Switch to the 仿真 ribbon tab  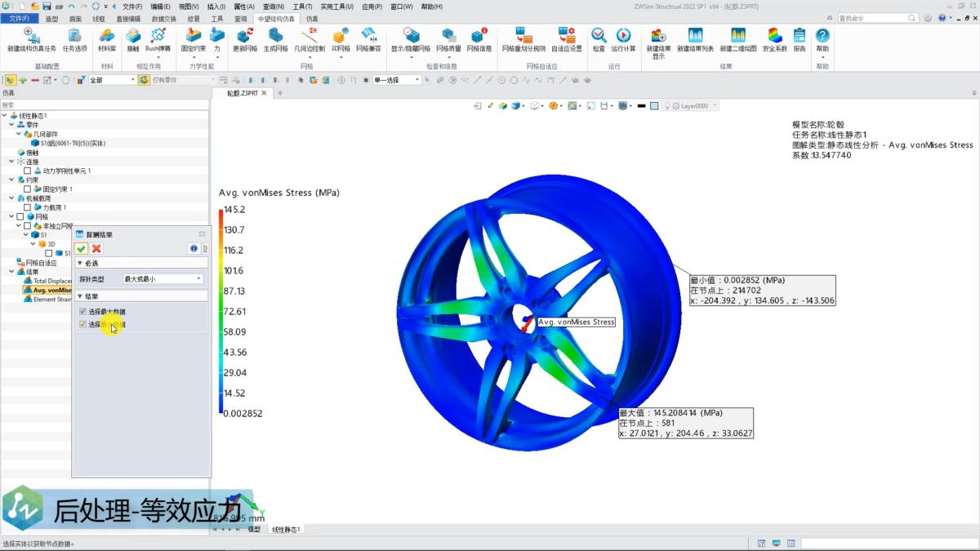(312, 18)
